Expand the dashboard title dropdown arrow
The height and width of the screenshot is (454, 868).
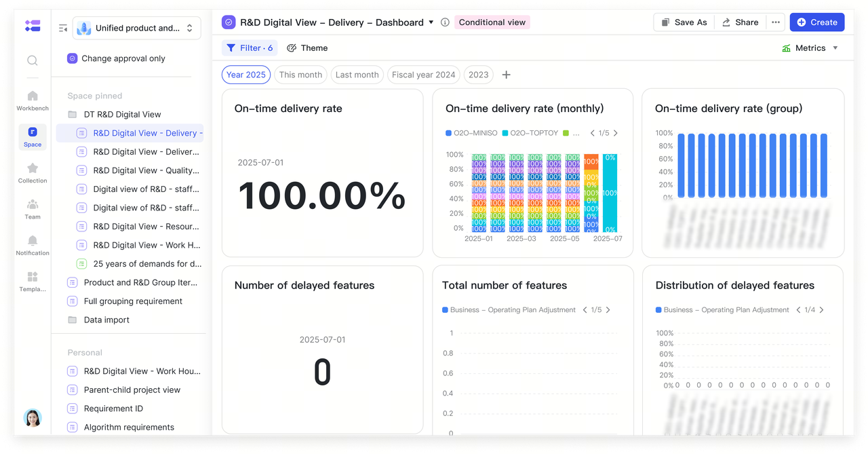pyautogui.click(x=431, y=22)
